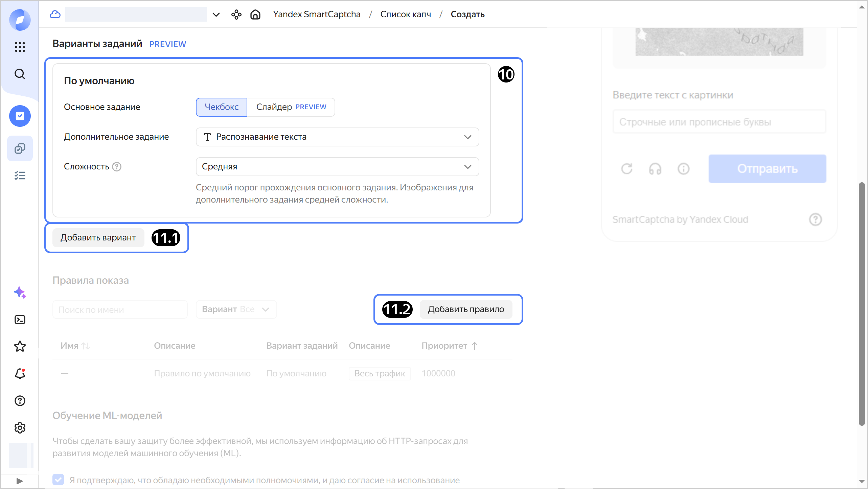Image resolution: width=868 pixels, height=489 pixels.
Task: Click the home icon in breadcrumbs
Action: 255,14
